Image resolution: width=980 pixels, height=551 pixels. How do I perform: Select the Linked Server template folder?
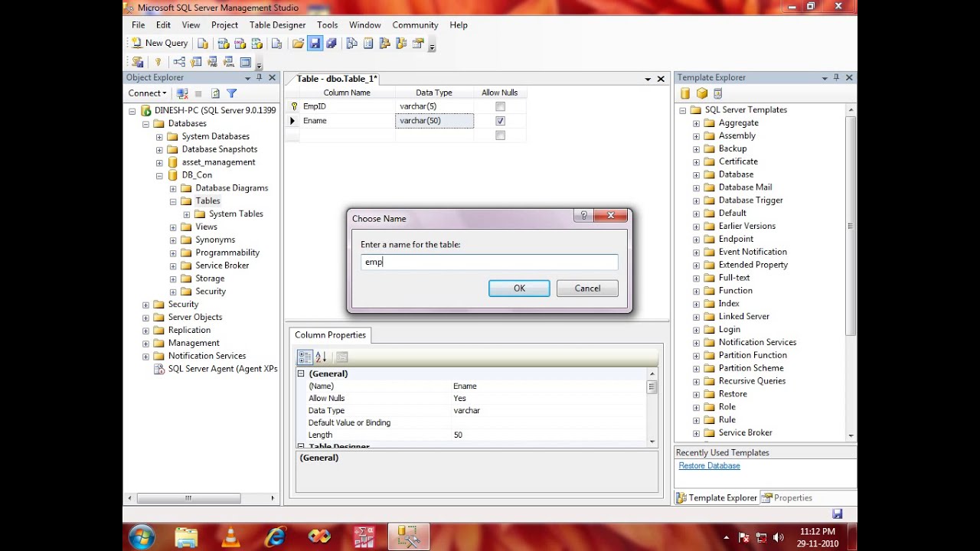click(x=743, y=316)
